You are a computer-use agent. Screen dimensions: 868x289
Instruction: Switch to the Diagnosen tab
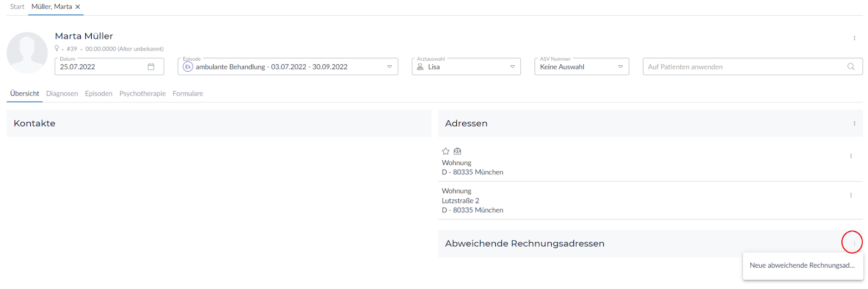click(62, 93)
